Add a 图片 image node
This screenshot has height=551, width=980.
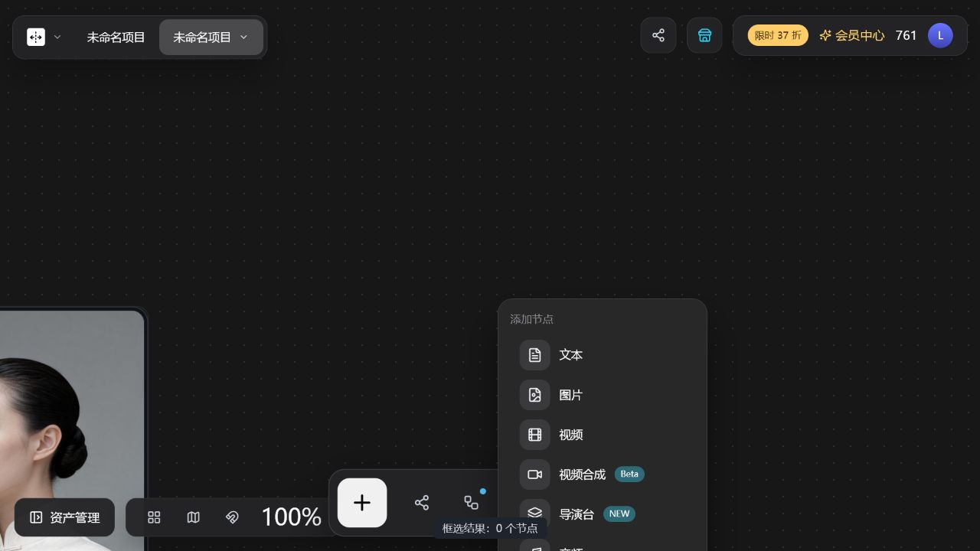(602, 395)
